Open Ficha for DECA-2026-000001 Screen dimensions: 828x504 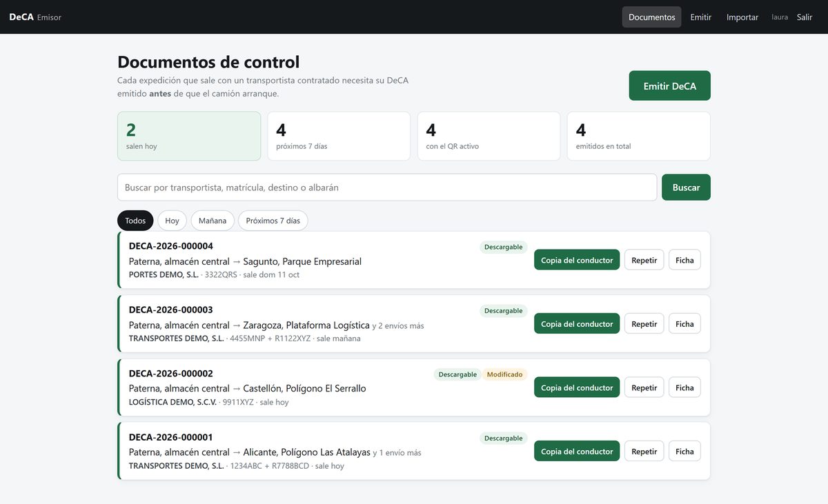pos(684,452)
